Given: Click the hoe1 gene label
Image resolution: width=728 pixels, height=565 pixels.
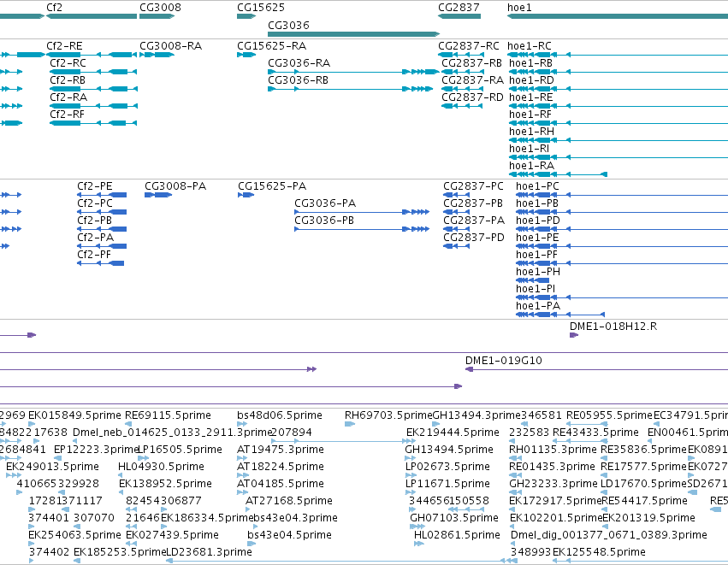Looking at the screenshot, I should (x=519, y=8).
